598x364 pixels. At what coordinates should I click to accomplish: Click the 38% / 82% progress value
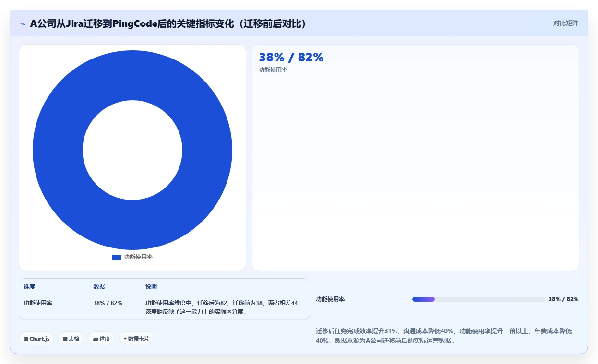(563, 299)
